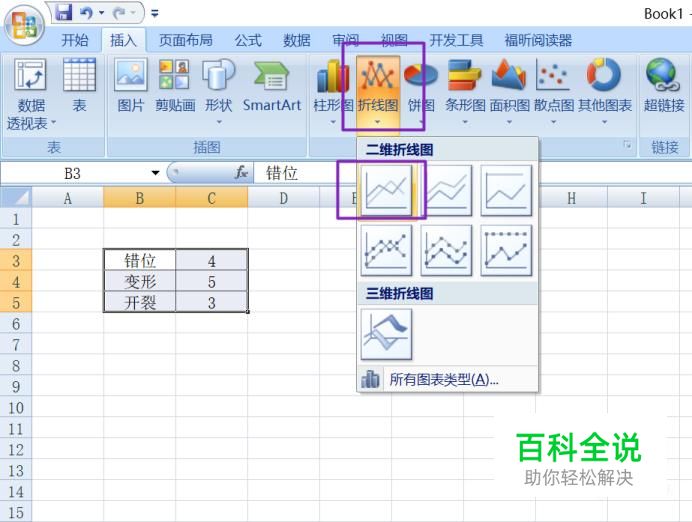
Task: Open the 条形图 bar chart menu
Action: pos(465,92)
